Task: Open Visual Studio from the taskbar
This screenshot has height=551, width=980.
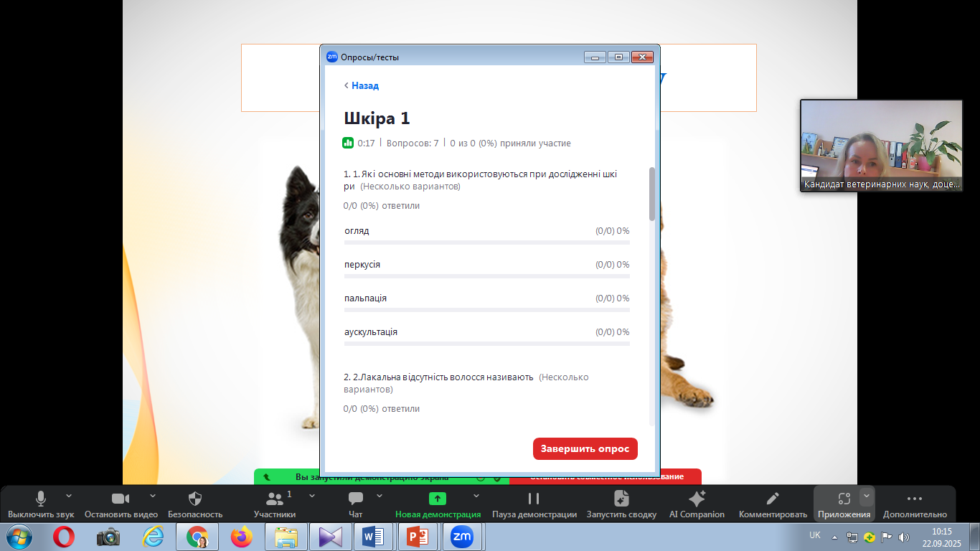Action: (x=331, y=537)
